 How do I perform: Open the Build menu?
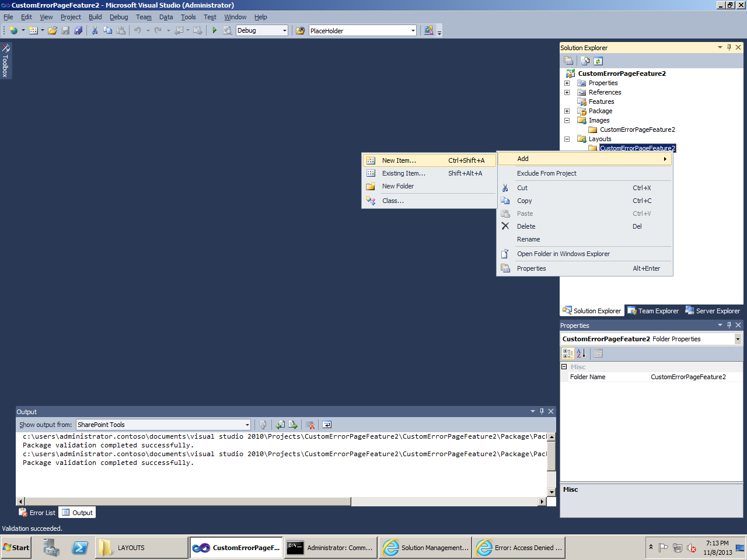[95, 17]
